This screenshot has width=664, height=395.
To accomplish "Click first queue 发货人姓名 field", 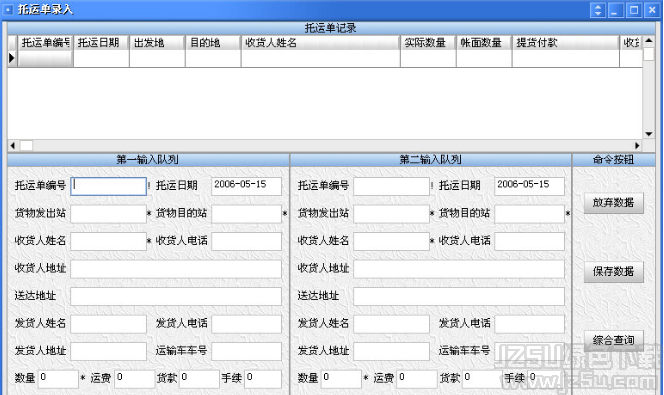I will click(108, 324).
